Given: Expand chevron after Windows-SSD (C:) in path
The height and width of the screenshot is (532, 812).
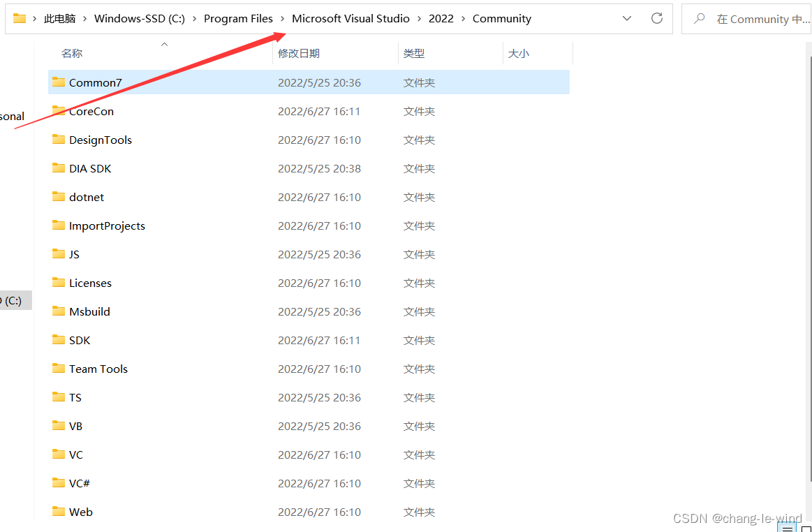Looking at the screenshot, I should [x=195, y=19].
